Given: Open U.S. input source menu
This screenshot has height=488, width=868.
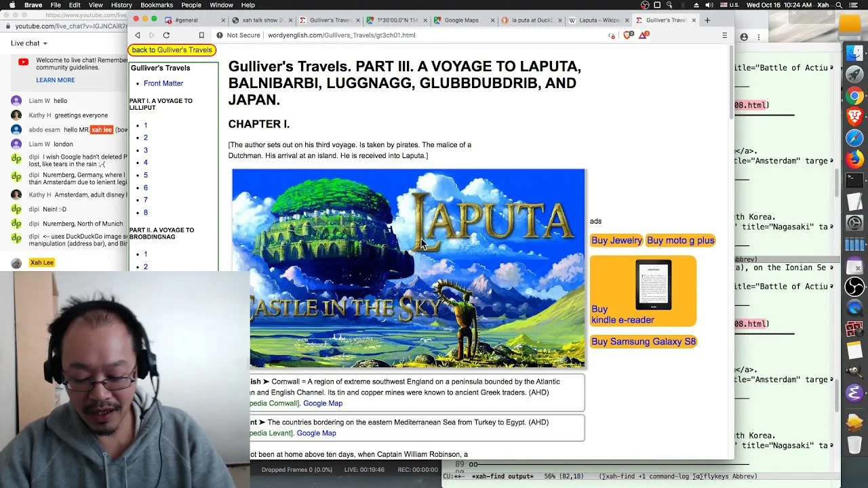Looking at the screenshot, I should pos(729,5).
